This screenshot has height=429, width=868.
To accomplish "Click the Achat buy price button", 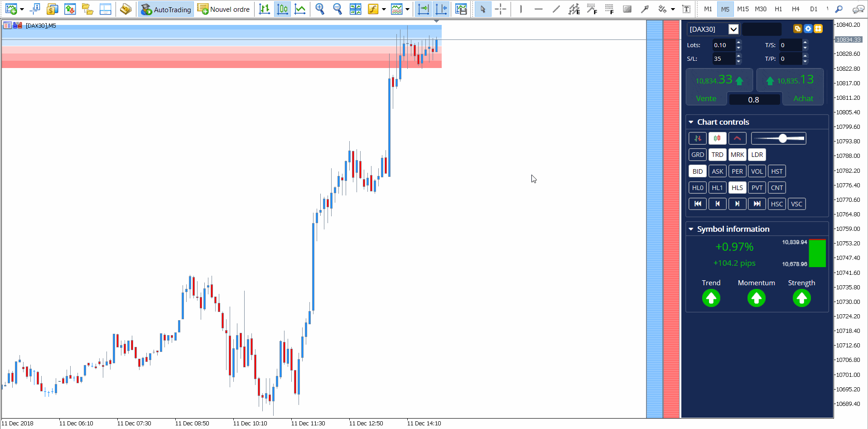I will tap(790, 86).
